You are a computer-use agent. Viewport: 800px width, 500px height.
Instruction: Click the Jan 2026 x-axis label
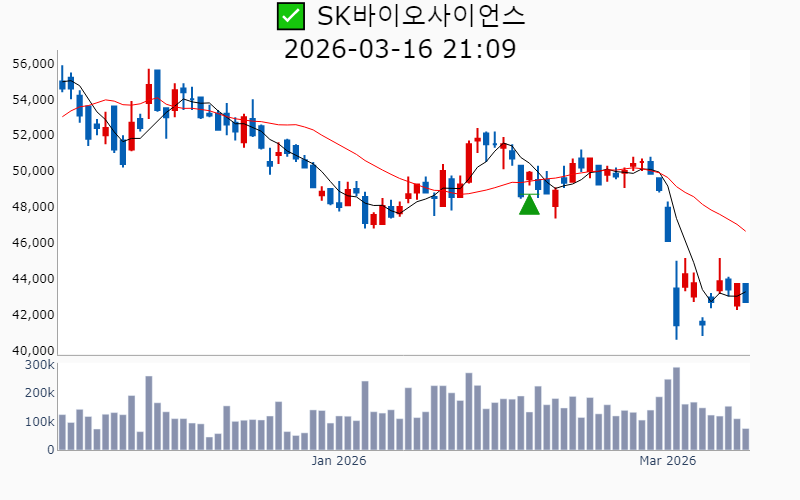(339, 461)
